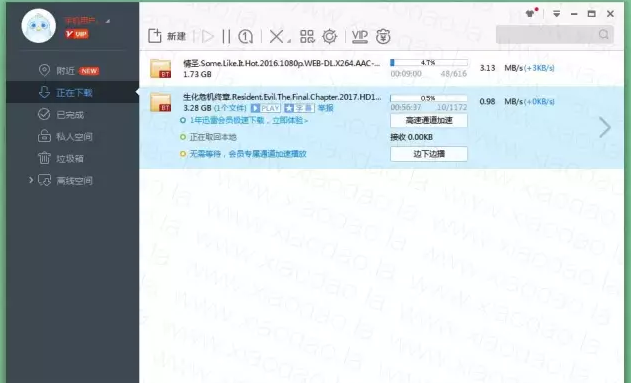
Task: Click the start/play toolbar icon
Action: pyautogui.click(x=208, y=37)
